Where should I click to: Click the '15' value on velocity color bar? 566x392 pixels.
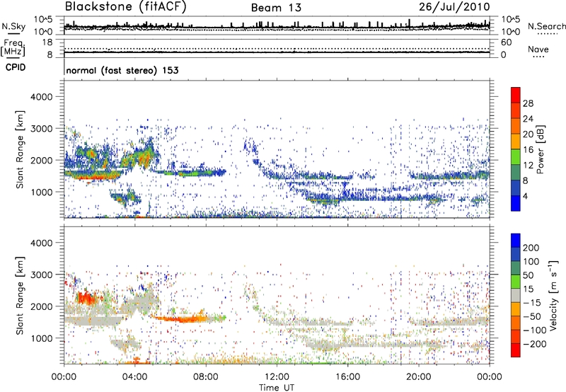(x=528, y=289)
